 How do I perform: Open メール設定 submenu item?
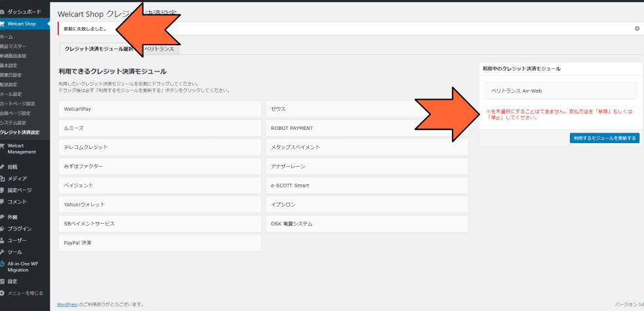[x=10, y=94]
